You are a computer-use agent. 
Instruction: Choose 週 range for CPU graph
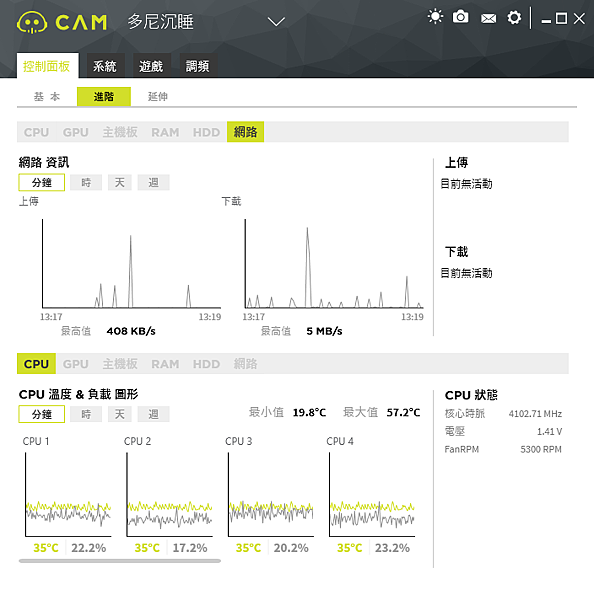tap(153, 414)
